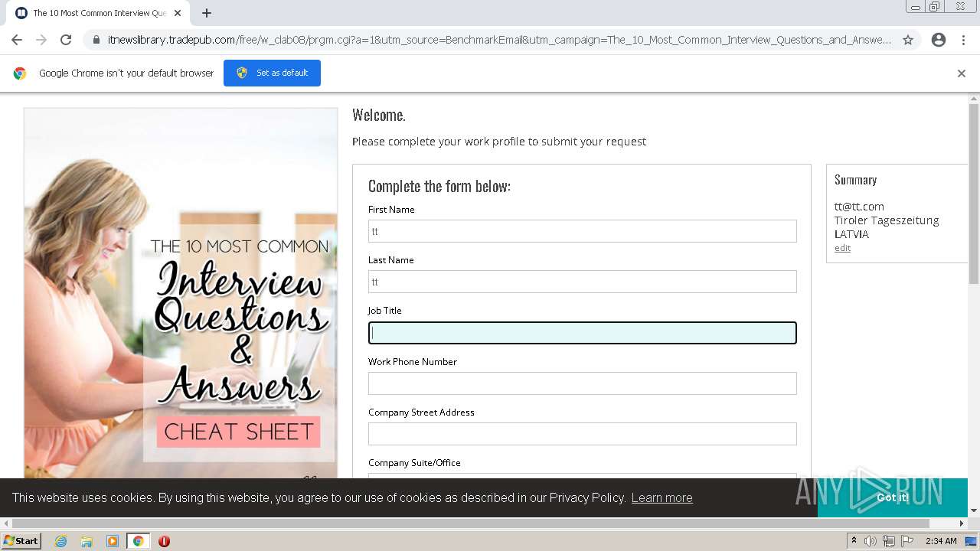This screenshot has width=980, height=551.
Task: Click the Chrome shield icon in Set as default
Action: click(x=242, y=73)
